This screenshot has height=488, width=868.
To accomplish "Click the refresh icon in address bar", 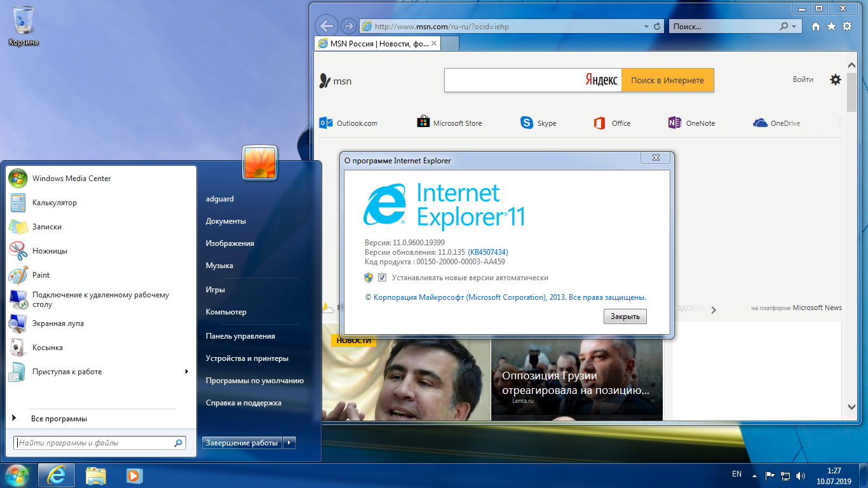I will tap(657, 27).
